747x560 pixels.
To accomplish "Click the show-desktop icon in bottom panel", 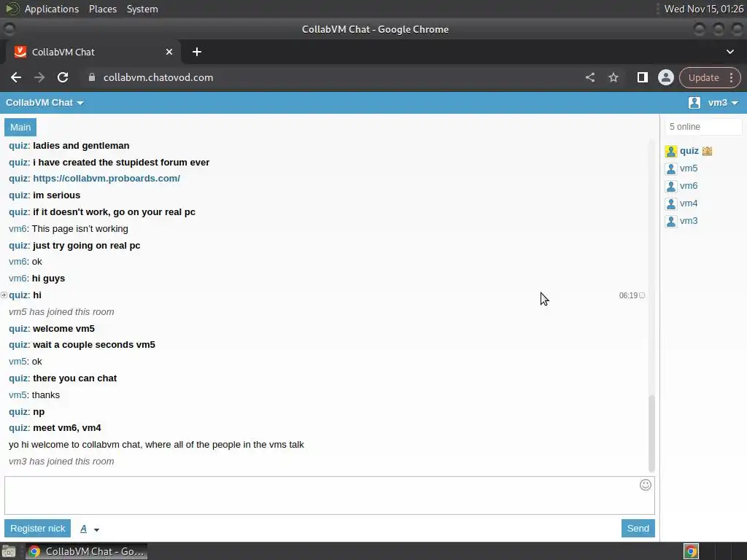I will click(x=9, y=551).
